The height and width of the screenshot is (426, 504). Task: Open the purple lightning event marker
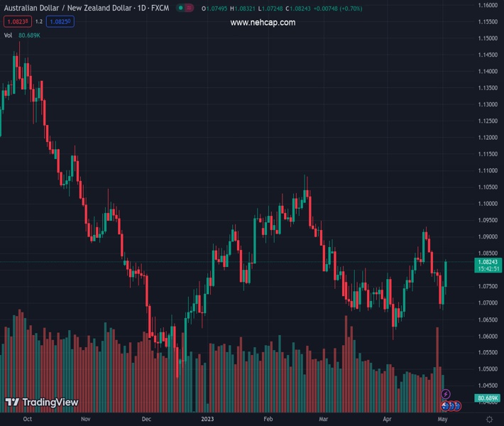click(445, 394)
